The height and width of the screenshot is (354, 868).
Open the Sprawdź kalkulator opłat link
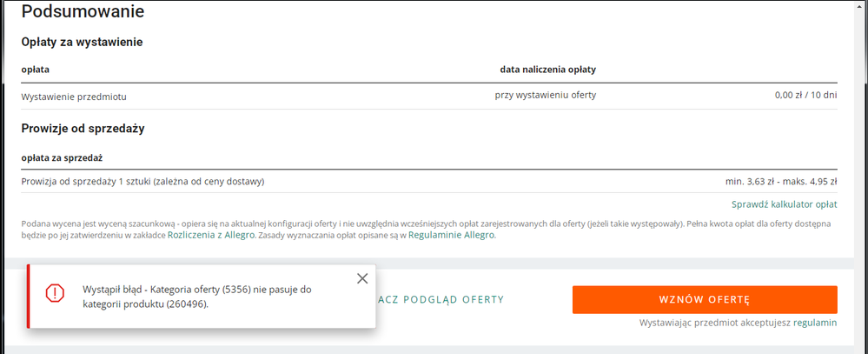[x=784, y=204]
